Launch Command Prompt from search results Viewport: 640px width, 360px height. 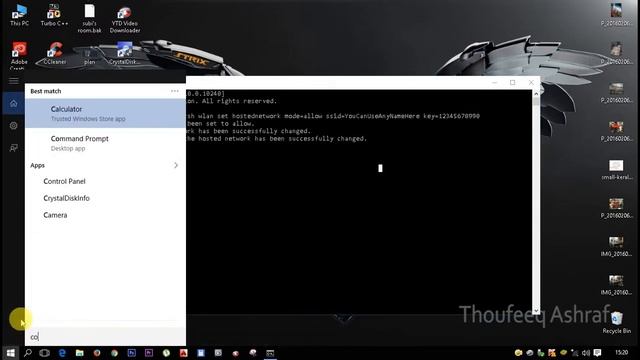105,143
